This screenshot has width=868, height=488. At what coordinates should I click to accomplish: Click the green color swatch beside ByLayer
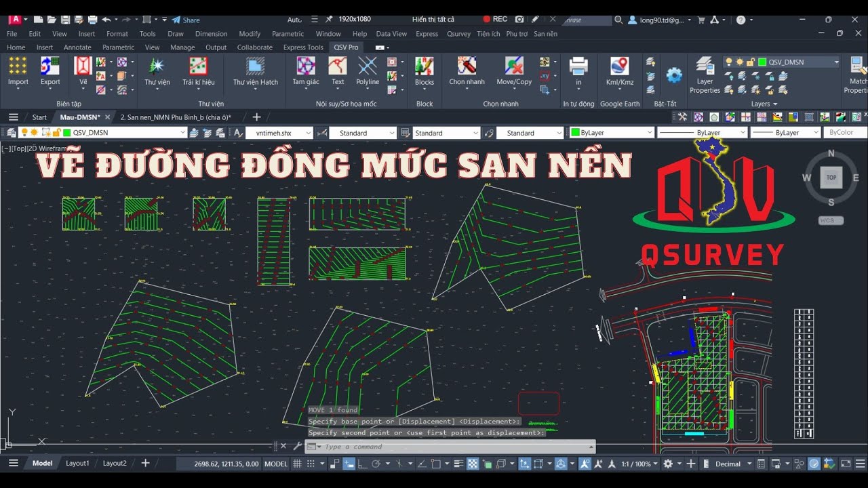coord(575,133)
